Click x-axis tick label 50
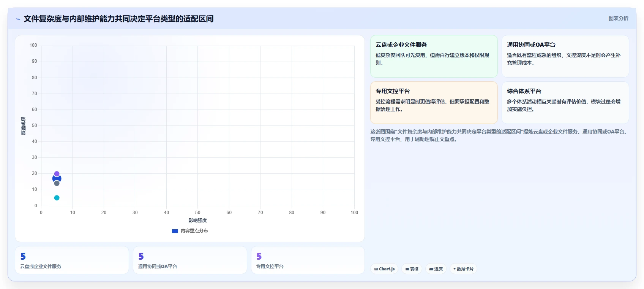This screenshot has height=289, width=644. click(197, 213)
